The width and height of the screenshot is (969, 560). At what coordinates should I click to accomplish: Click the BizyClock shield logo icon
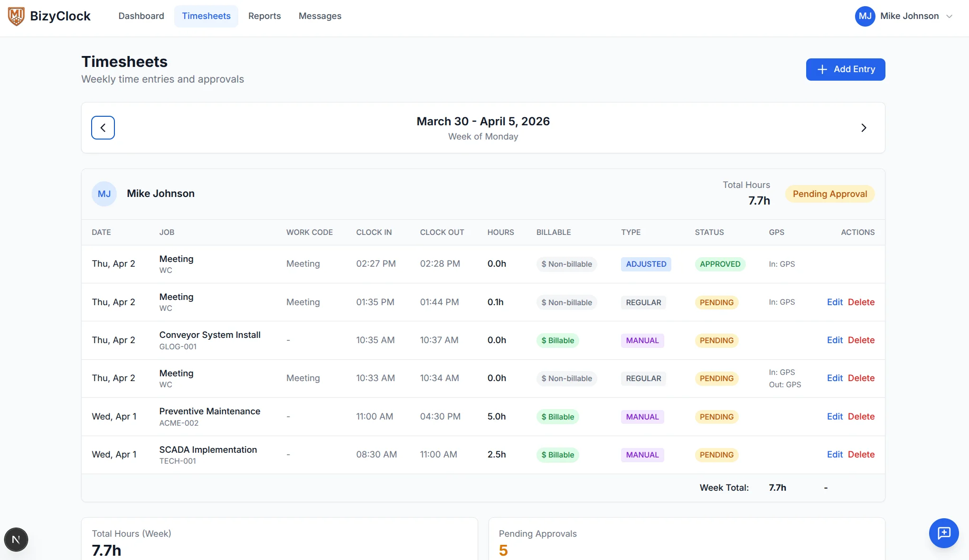pyautogui.click(x=16, y=16)
